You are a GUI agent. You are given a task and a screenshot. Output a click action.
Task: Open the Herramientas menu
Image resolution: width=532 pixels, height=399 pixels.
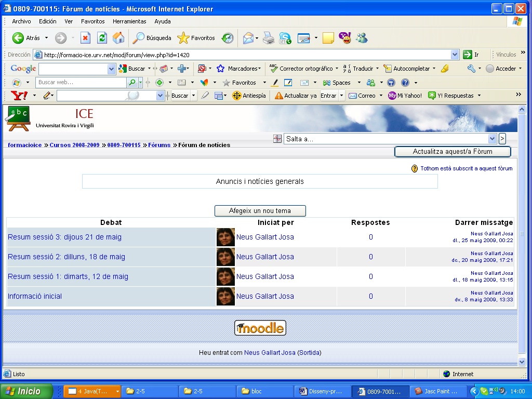click(129, 21)
